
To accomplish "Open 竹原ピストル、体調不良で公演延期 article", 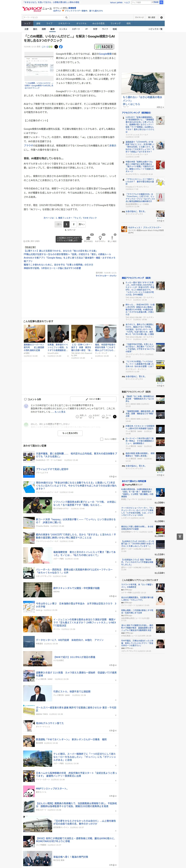I will 72,692.
